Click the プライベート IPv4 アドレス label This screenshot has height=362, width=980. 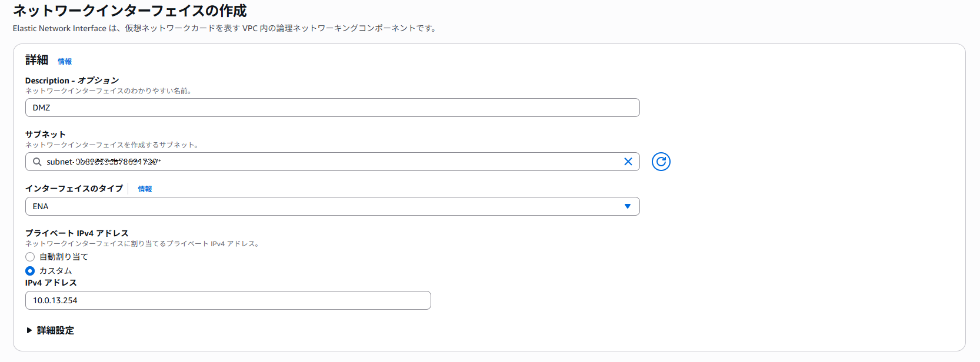76,233
